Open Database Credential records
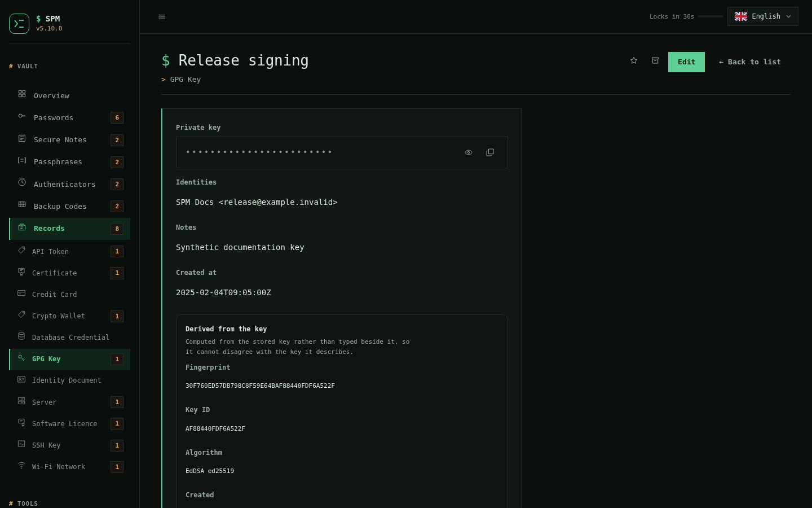Viewport: 812px width, 508px height. (x=70, y=337)
